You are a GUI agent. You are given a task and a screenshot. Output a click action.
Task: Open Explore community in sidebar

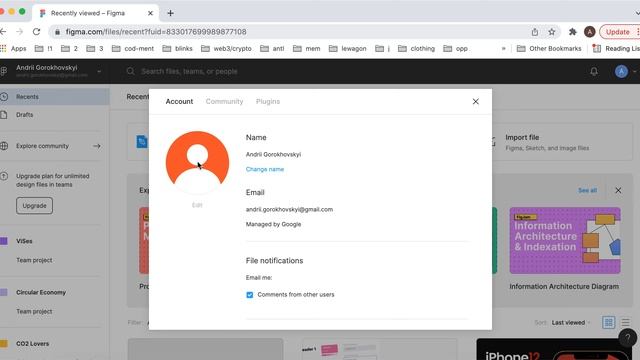pos(42,146)
